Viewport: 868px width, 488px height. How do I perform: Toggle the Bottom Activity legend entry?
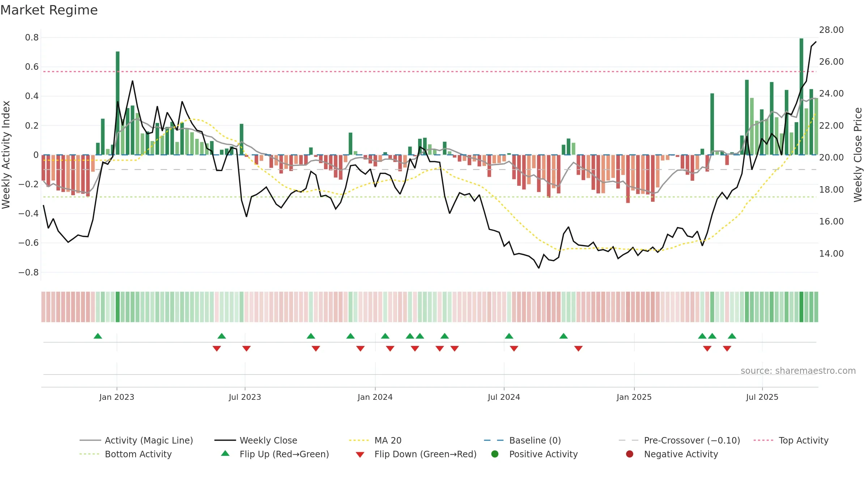(125, 454)
